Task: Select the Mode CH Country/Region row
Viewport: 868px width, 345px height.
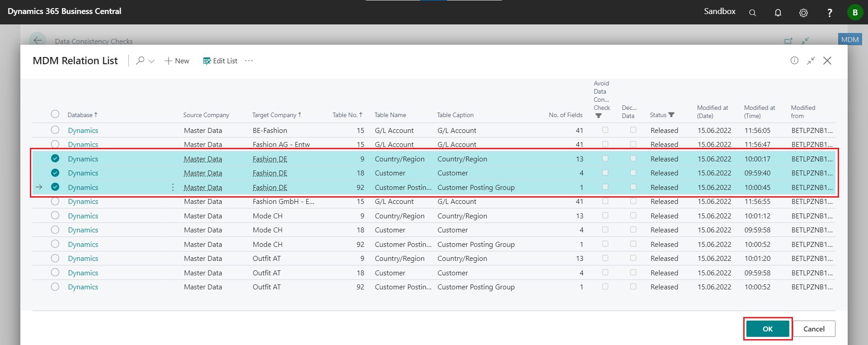Action: pos(55,215)
